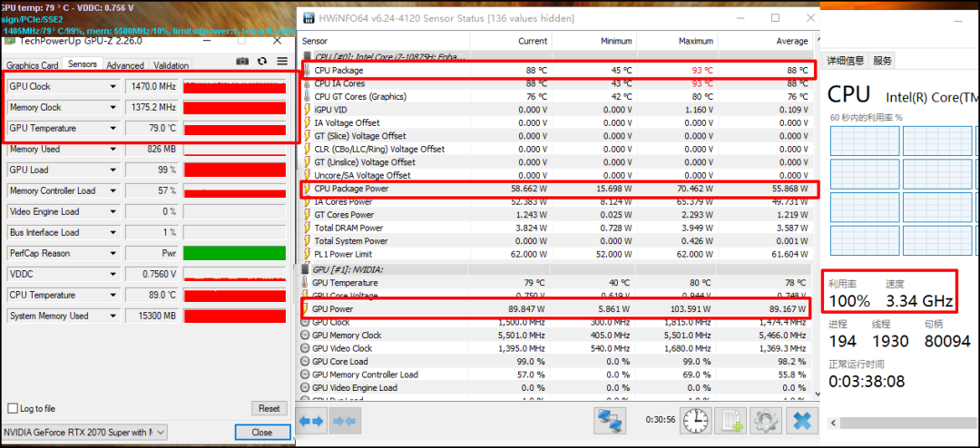Click circle icon beside GPU Video Clock
The width and height of the screenshot is (980, 448).
tap(306, 348)
